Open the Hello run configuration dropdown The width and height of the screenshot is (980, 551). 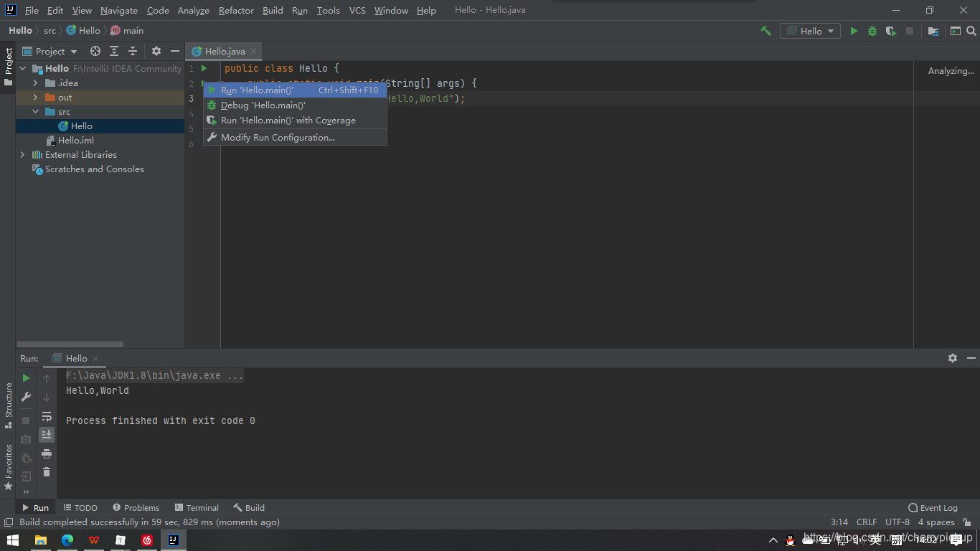(x=811, y=31)
